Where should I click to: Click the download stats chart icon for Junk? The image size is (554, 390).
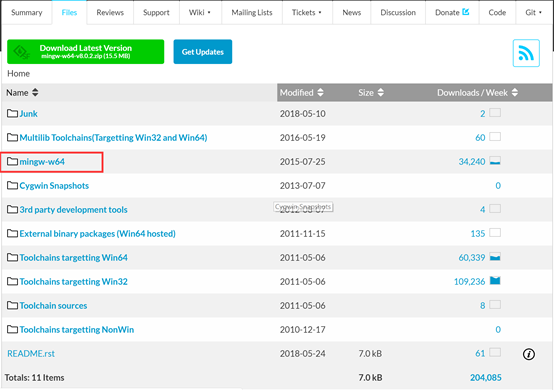(x=495, y=113)
